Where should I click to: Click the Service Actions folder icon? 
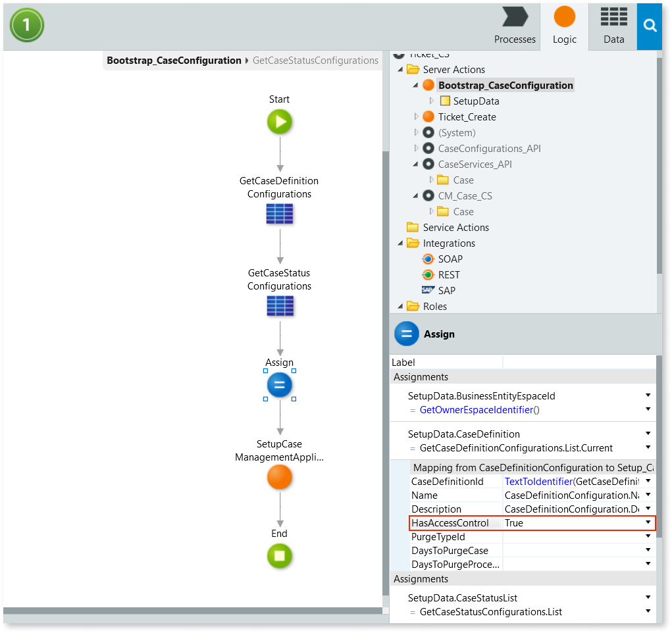413,227
